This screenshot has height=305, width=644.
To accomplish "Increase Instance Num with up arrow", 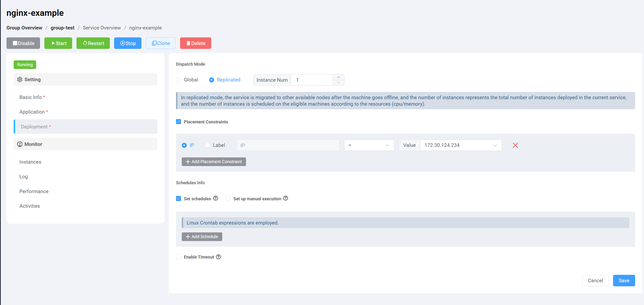I will [x=339, y=77].
